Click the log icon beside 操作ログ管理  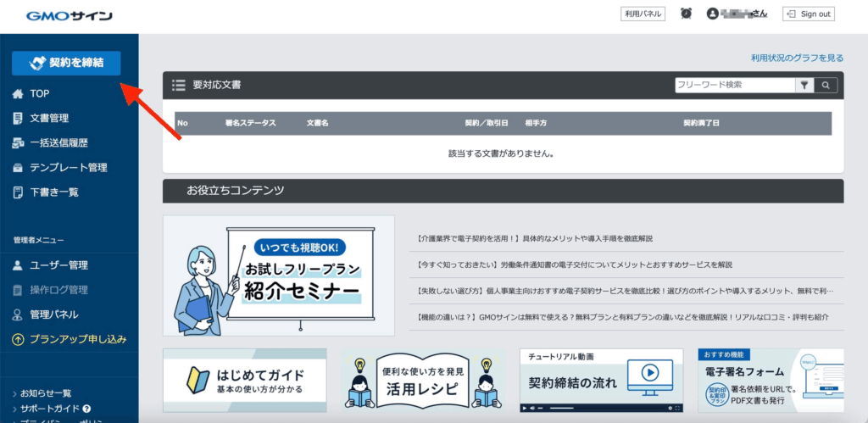tap(18, 290)
